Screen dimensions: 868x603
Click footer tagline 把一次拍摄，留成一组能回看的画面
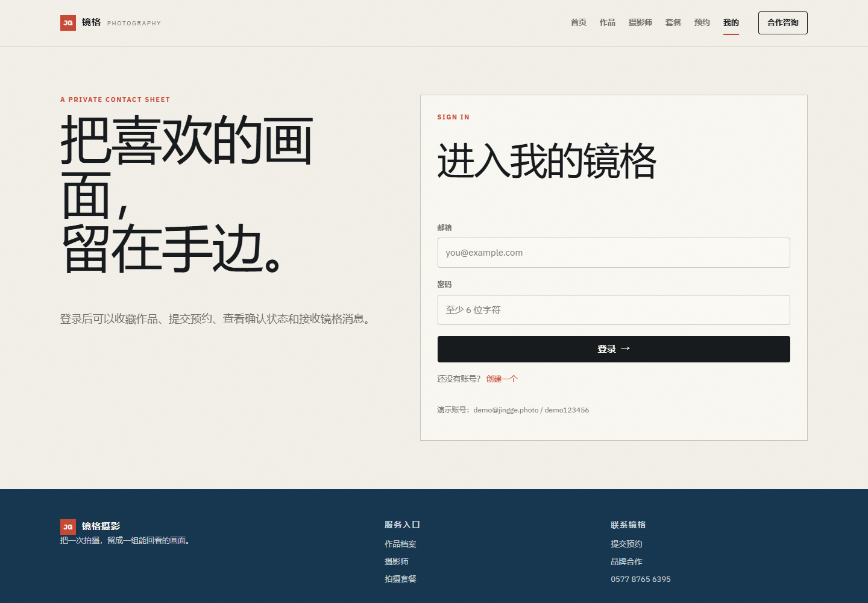pos(127,540)
